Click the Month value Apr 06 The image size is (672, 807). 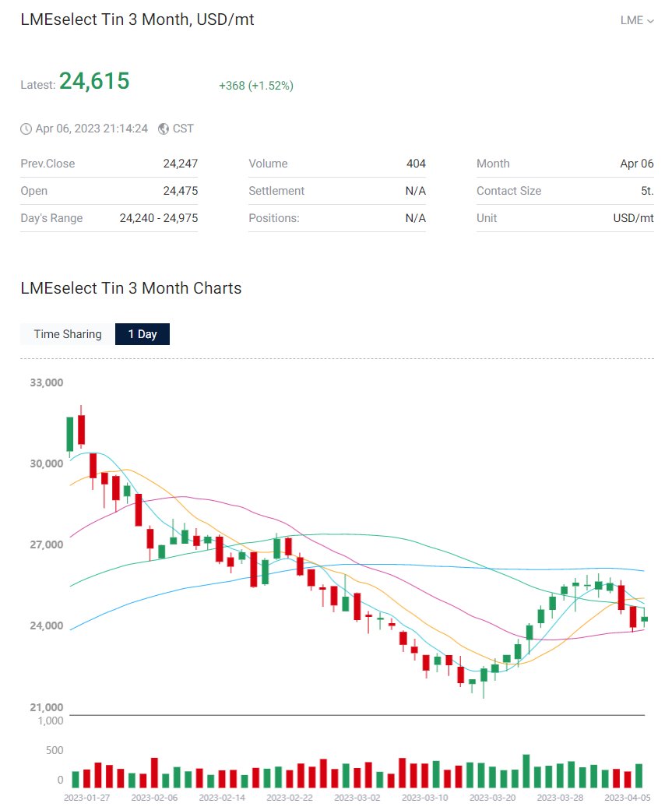(x=636, y=164)
